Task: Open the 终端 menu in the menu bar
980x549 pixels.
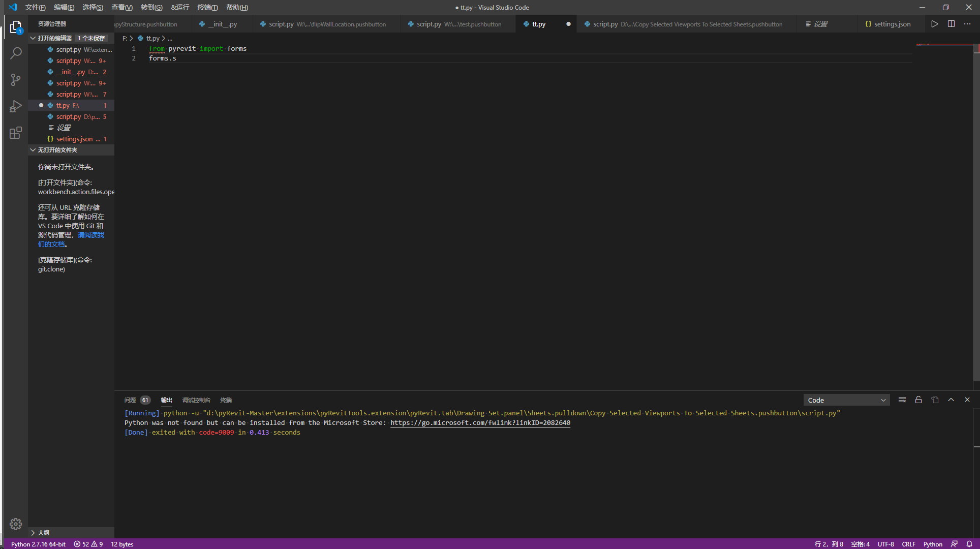Action: pyautogui.click(x=207, y=7)
